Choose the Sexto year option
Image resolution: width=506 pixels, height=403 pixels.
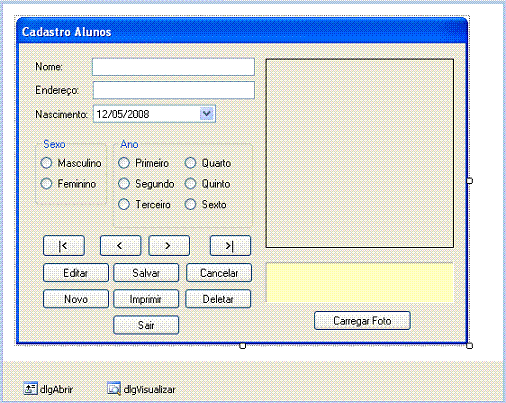pyautogui.click(x=190, y=204)
